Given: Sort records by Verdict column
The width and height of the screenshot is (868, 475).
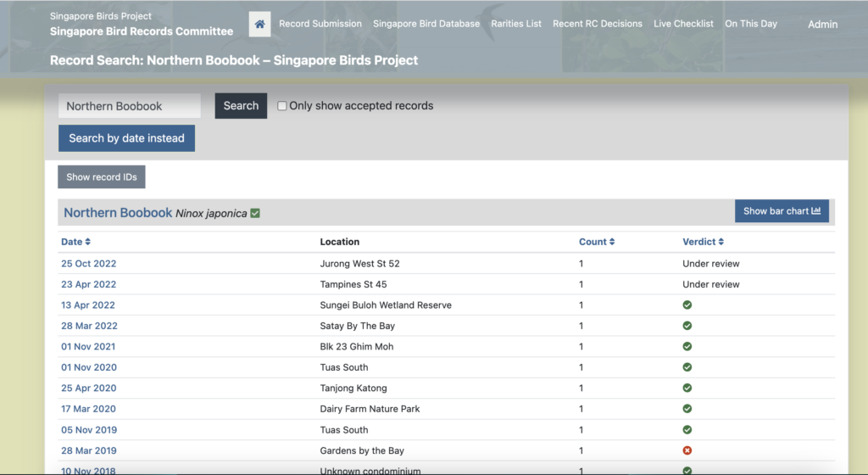Looking at the screenshot, I should click(x=703, y=242).
